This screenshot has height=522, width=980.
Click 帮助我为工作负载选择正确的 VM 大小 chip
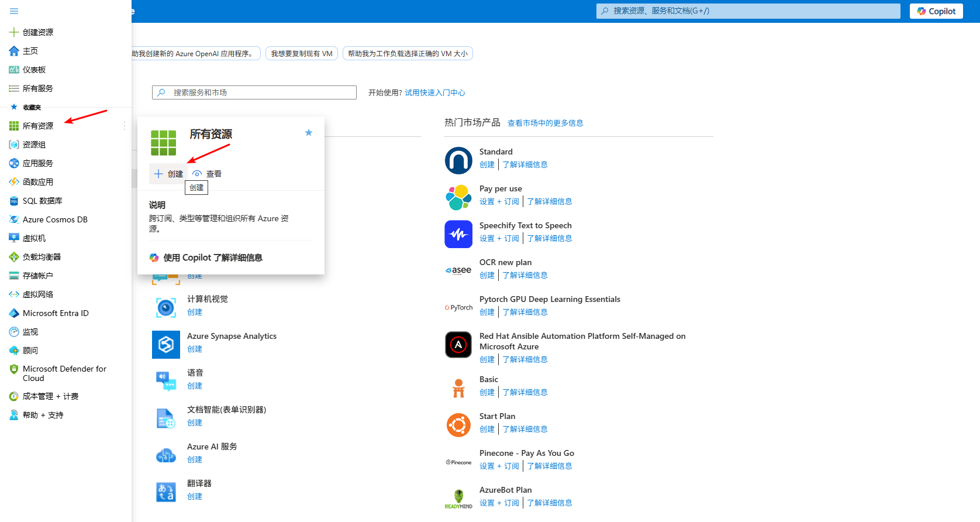pos(408,53)
